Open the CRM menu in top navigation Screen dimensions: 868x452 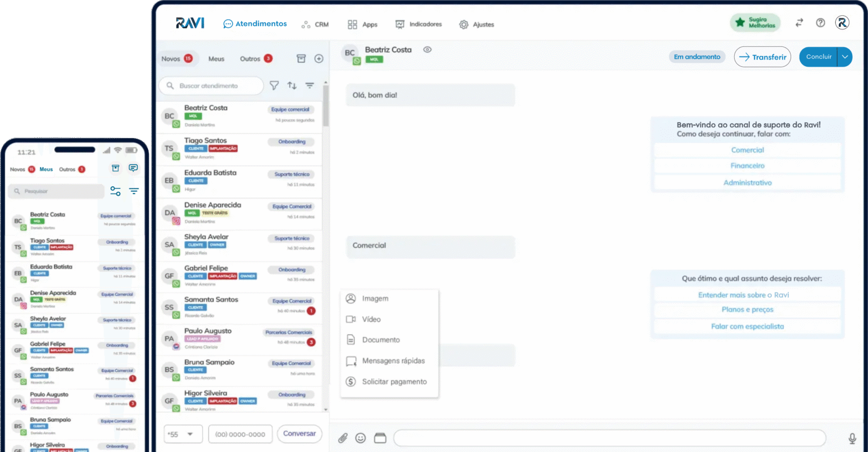click(315, 24)
